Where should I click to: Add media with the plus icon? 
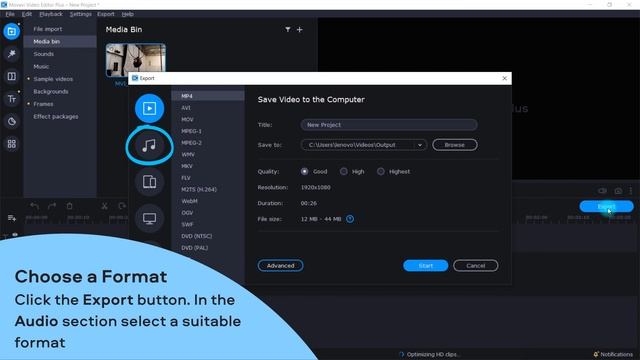[x=300, y=29]
